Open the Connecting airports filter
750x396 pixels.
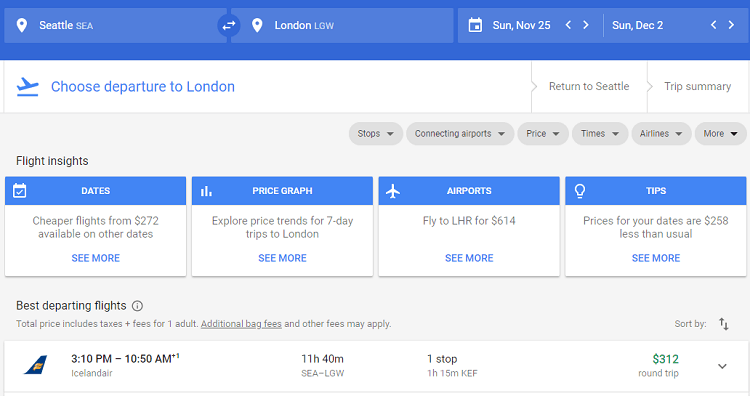coord(460,134)
